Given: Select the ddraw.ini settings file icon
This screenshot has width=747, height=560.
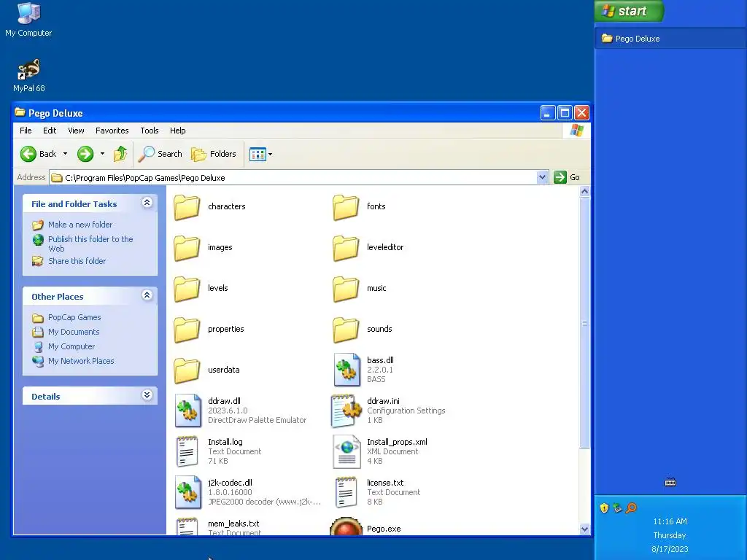Looking at the screenshot, I should coord(347,411).
